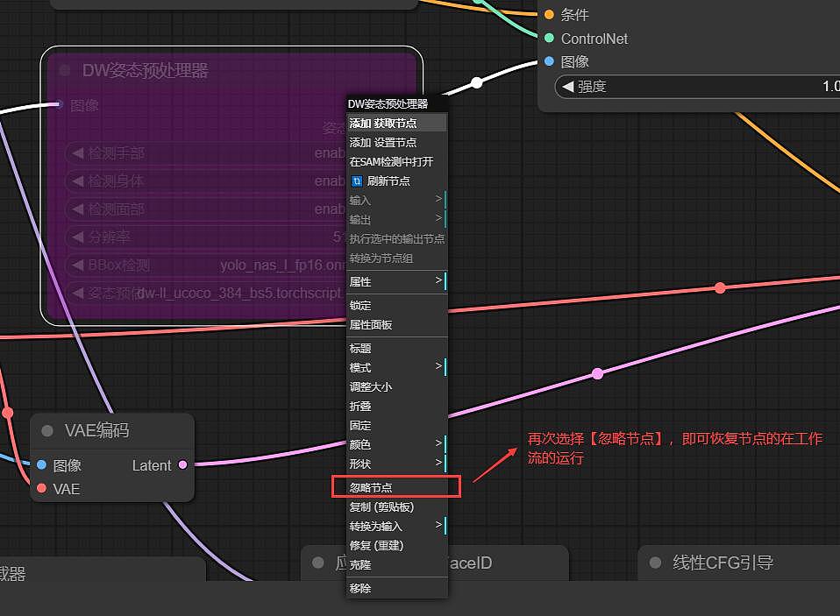840x616 pixels.
Task: Click '刷新节点' menu entry
Action: [x=396, y=181]
